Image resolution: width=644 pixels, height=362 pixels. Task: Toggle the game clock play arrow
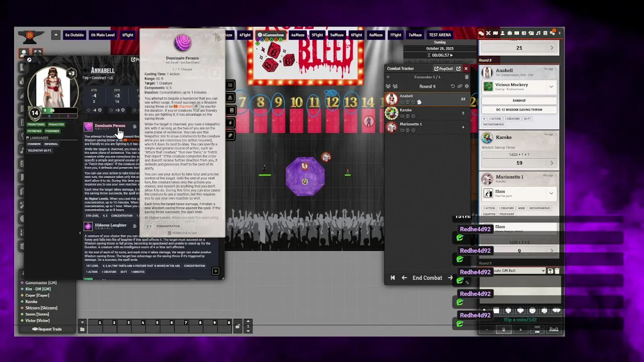[451, 55]
